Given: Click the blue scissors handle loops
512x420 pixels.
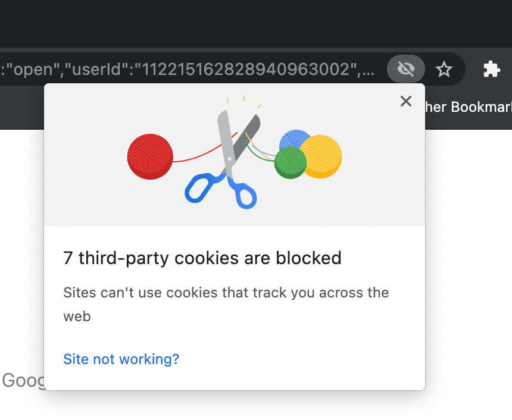Looking at the screenshot, I should pos(221,190).
